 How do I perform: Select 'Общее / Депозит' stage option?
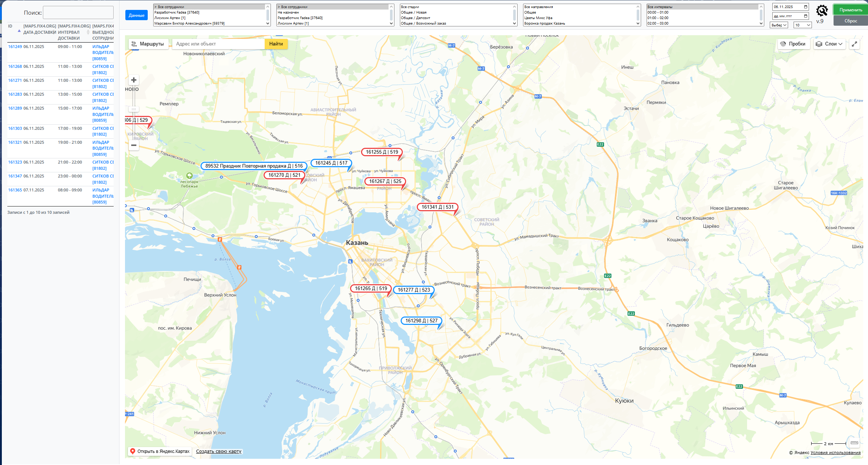pos(415,18)
